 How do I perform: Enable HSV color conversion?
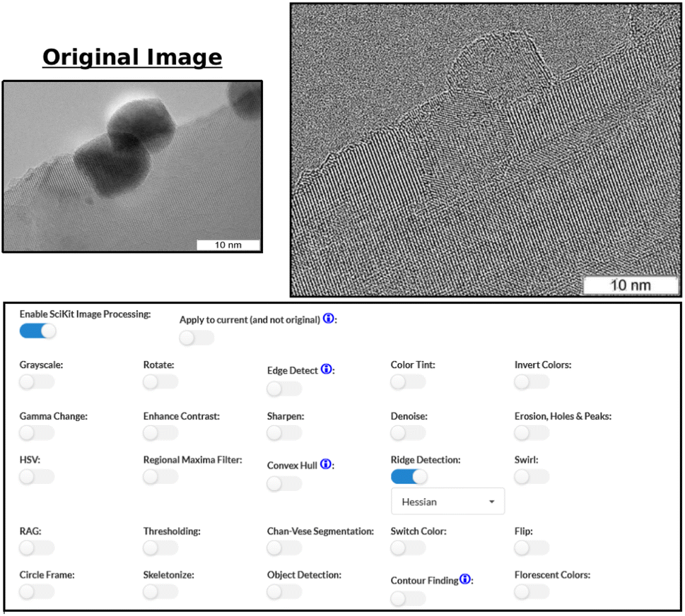(36, 477)
